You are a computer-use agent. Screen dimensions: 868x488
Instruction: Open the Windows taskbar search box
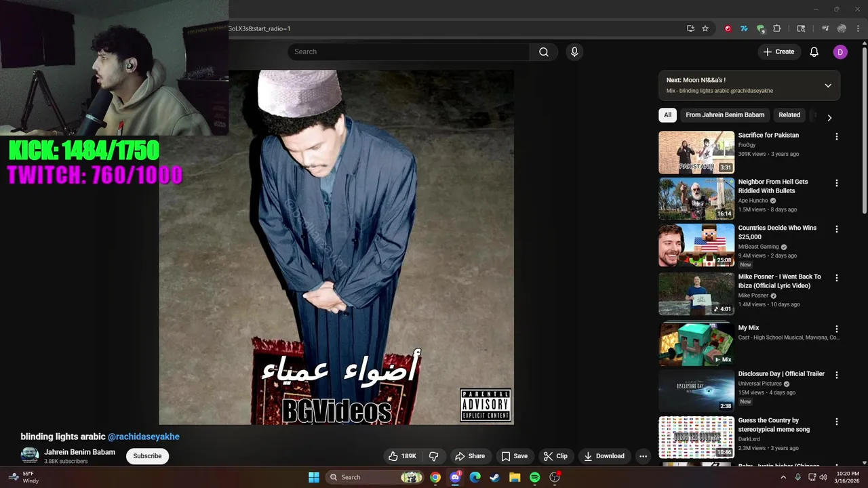[375, 477]
